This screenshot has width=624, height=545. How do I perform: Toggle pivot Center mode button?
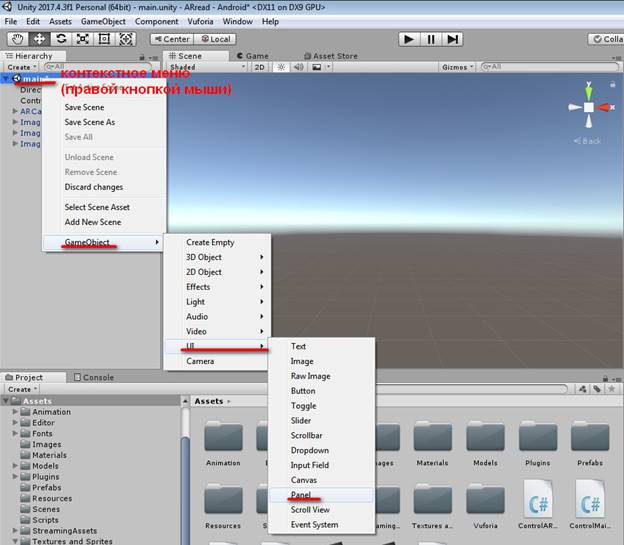point(172,39)
